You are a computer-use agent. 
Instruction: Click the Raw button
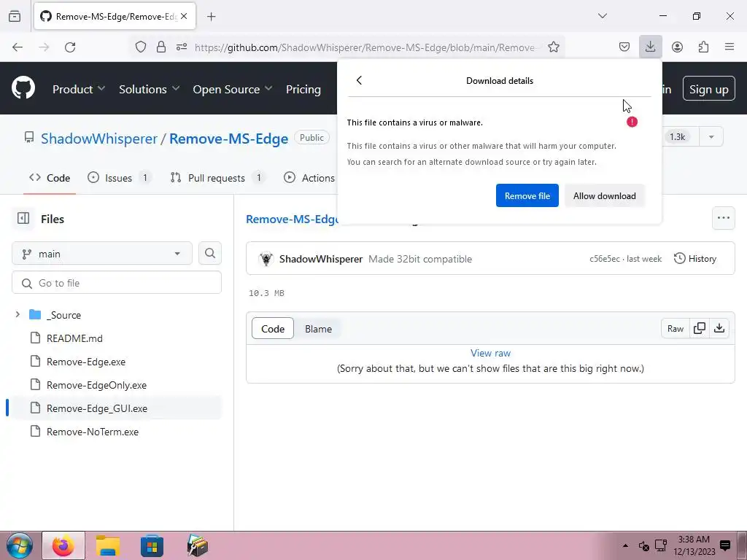(675, 329)
